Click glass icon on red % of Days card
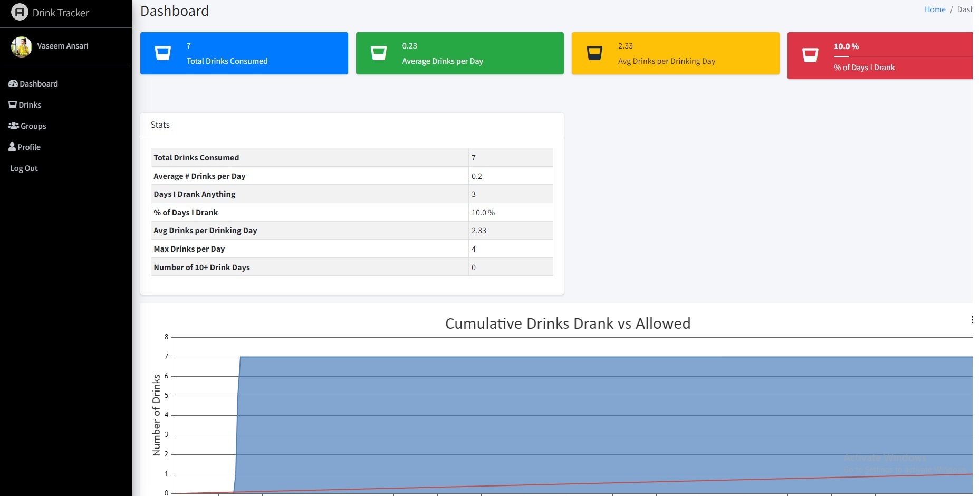The width and height of the screenshot is (980, 496). [810, 55]
